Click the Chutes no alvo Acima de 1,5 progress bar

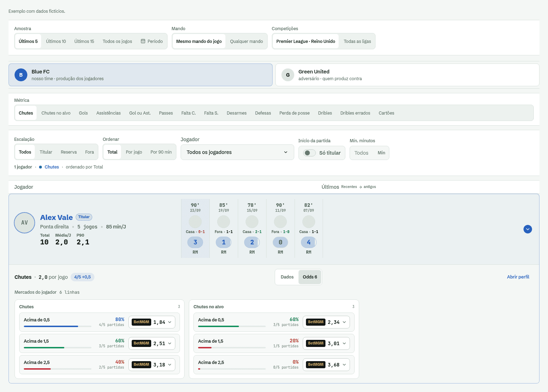(232, 348)
